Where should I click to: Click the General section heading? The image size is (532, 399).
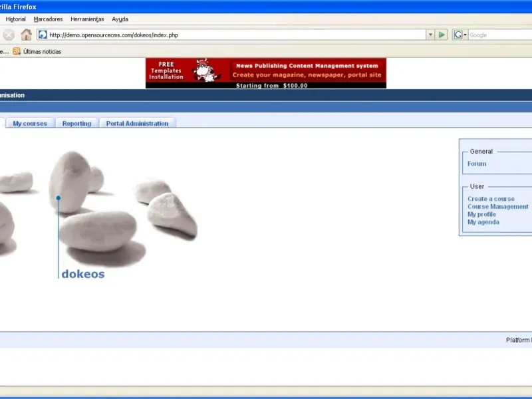pyautogui.click(x=481, y=152)
